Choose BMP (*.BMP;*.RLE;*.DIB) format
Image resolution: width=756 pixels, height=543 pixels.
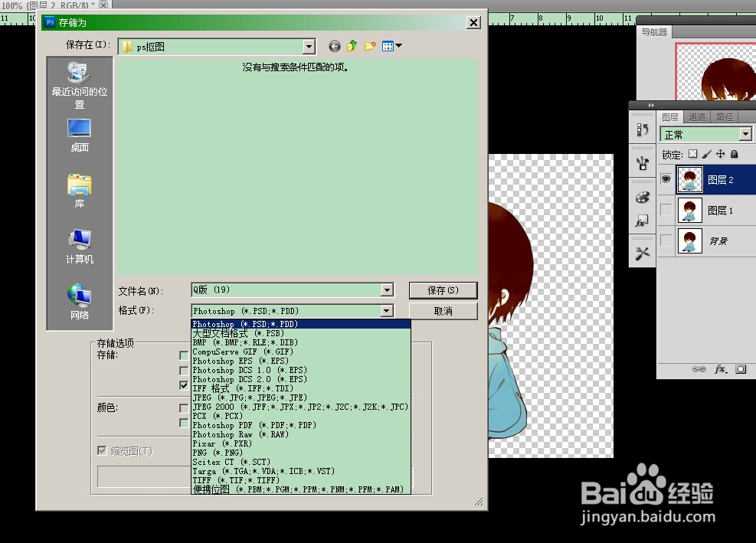point(301,342)
